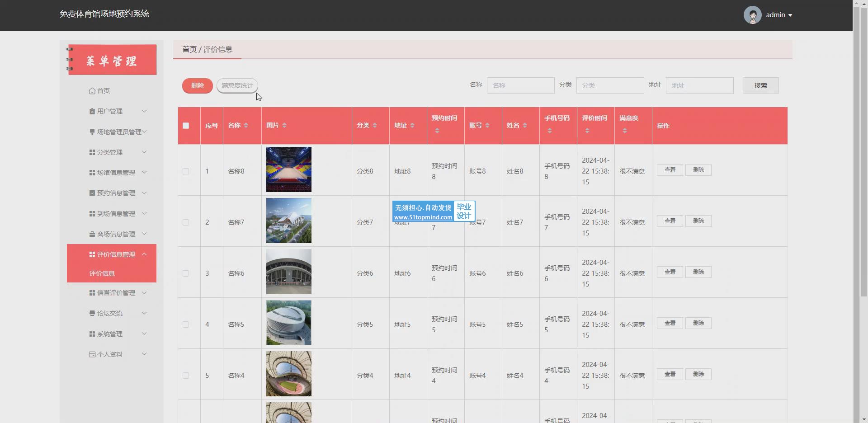
Task: Sort by 分类 column arrows
Action: (375, 125)
